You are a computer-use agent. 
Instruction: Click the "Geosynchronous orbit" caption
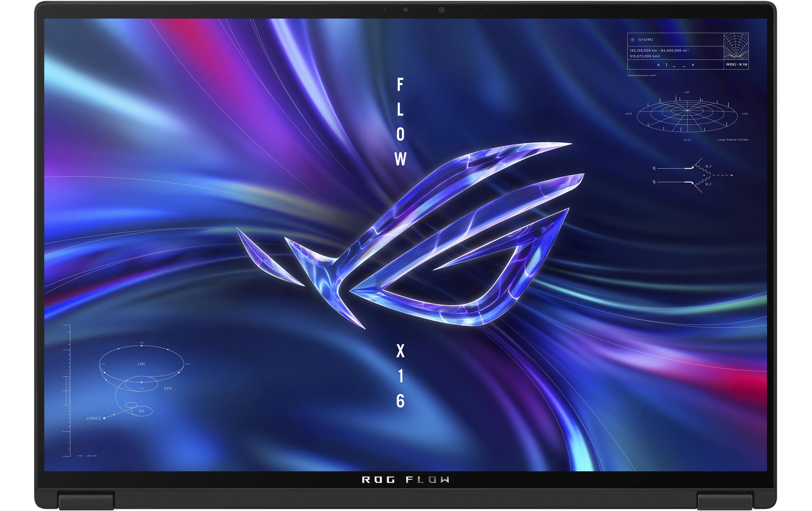642,75
